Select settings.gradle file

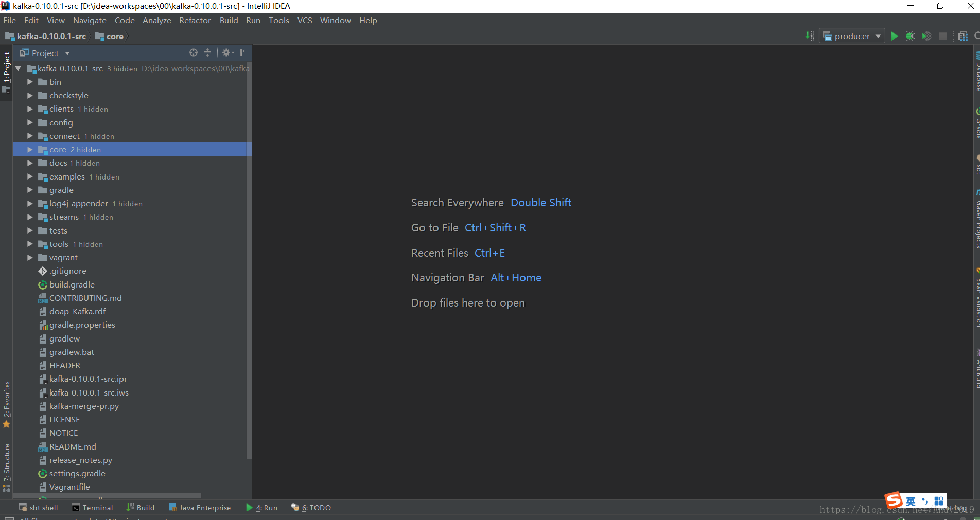tap(77, 473)
